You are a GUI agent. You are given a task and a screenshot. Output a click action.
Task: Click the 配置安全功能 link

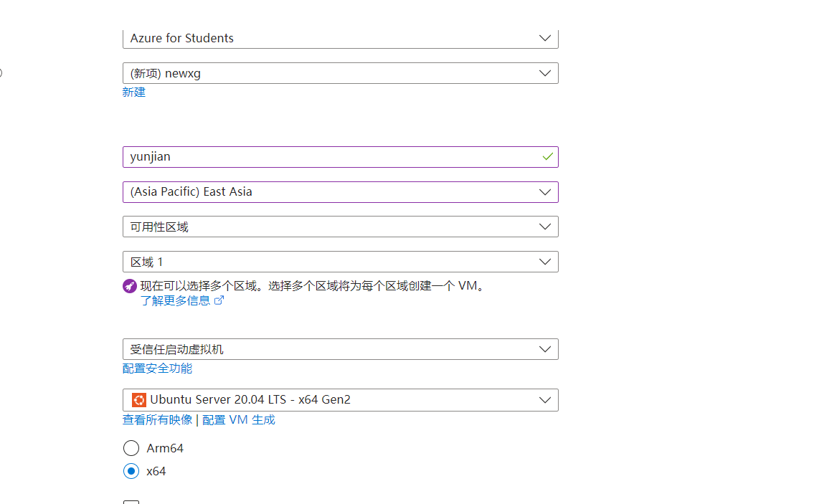(x=157, y=368)
